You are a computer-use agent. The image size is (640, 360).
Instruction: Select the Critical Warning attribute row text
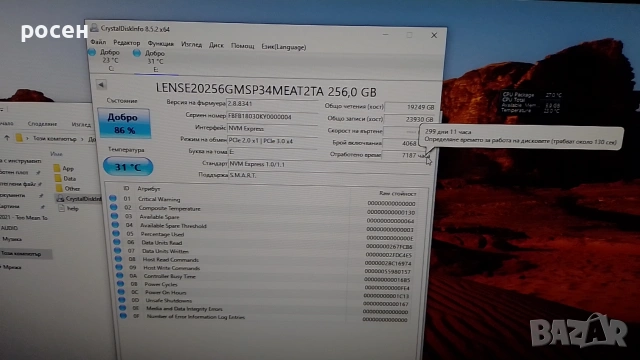(x=159, y=199)
